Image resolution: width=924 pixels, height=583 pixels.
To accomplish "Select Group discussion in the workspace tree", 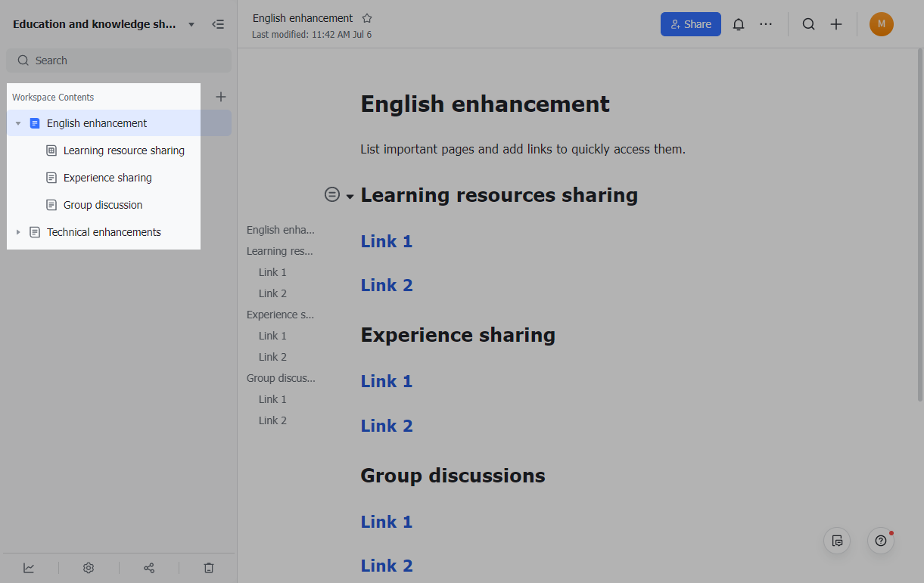I will pyautogui.click(x=103, y=205).
